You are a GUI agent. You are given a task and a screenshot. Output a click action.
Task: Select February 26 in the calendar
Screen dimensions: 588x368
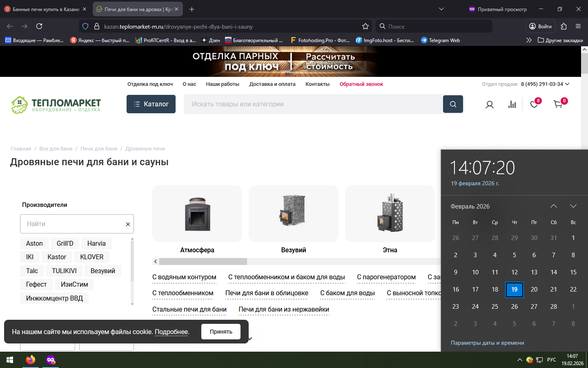pos(514,307)
